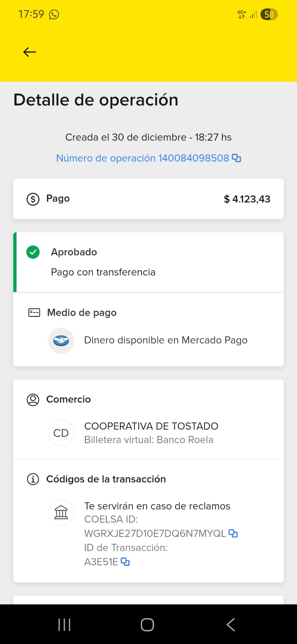Tap the profile icon beside Comercio
Screen dimensions: 297x644
(33, 399)
